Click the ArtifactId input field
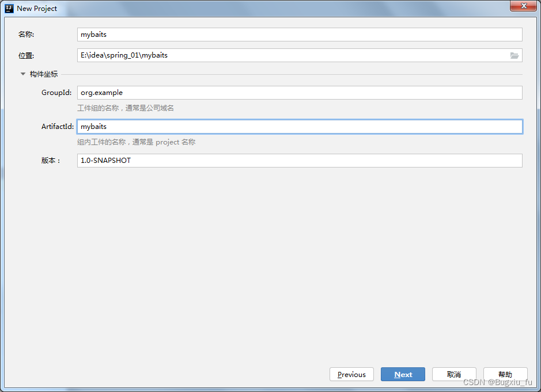 pyautogui.click(x=300, y=127)
